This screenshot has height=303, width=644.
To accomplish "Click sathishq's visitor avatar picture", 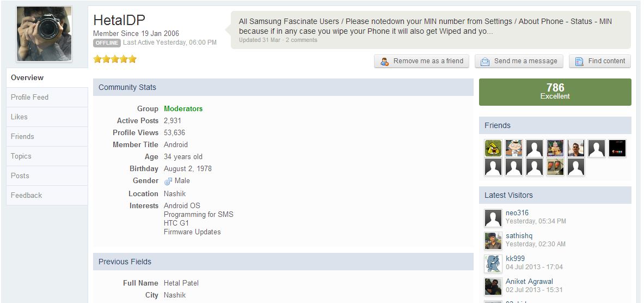I will pyautogui.click(x=493, y=240).
